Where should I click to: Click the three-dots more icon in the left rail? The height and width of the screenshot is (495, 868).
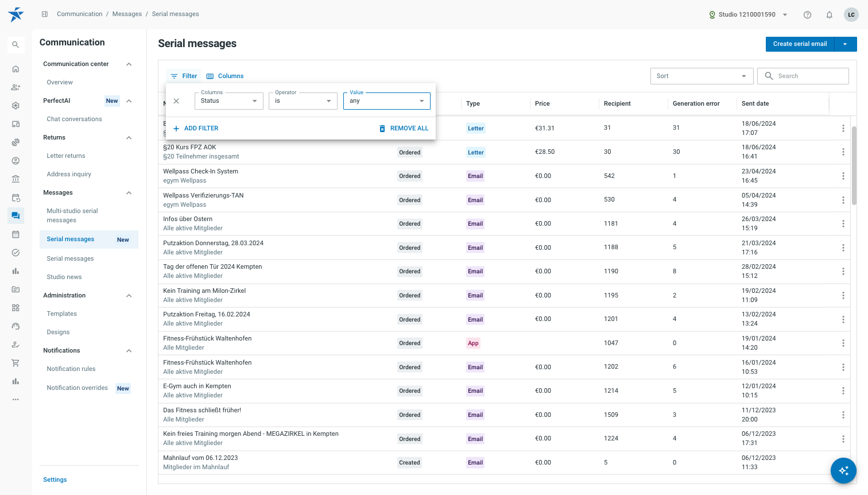click(15, 400)
